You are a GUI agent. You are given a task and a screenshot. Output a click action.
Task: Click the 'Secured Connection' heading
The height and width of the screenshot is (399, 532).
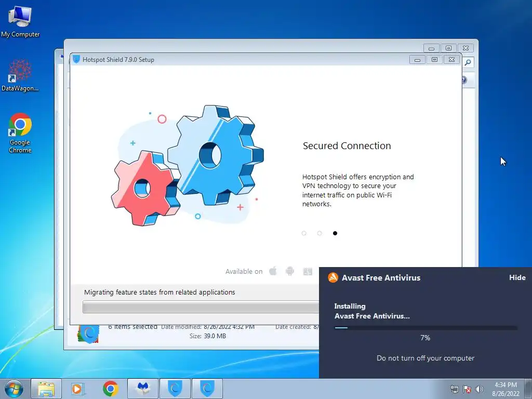pyautogui.click(x=347, y=146)
